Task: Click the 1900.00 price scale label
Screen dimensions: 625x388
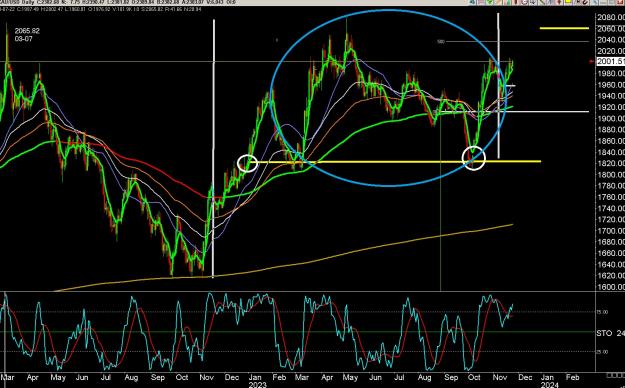Action: click(x=610, y=118)
